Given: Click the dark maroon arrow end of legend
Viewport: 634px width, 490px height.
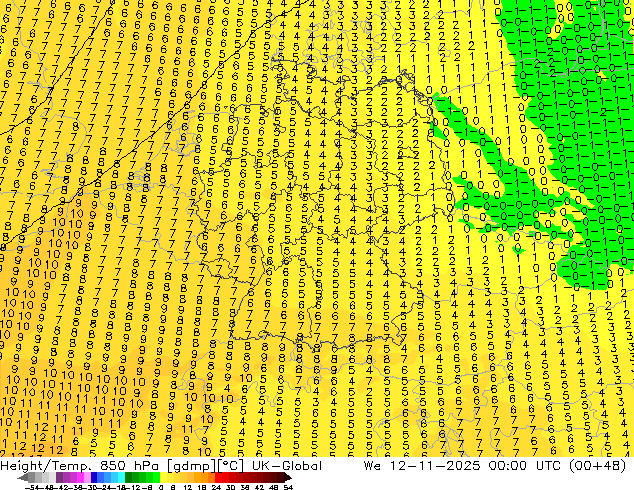Looking at the screenshot, I should (x=288, y=478).
